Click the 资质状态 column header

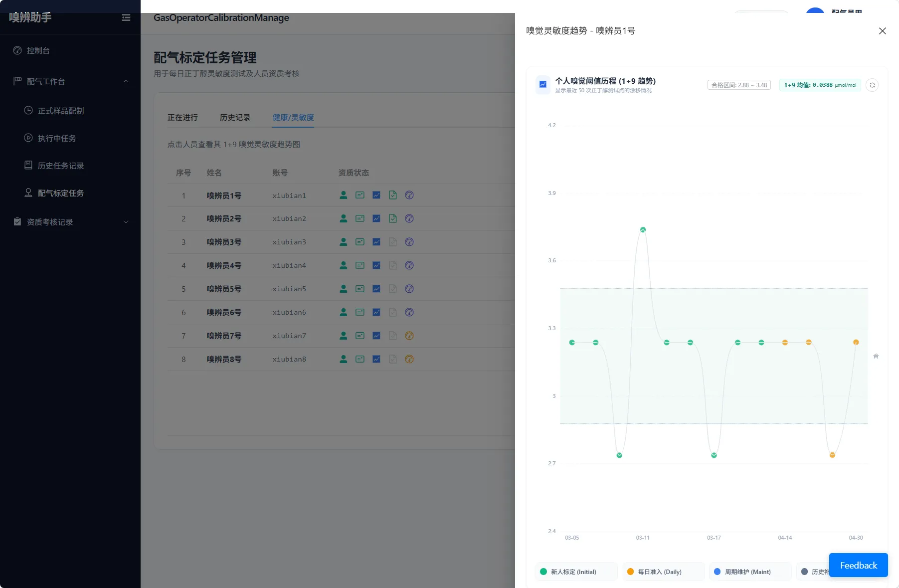click(x=354, y=173)
